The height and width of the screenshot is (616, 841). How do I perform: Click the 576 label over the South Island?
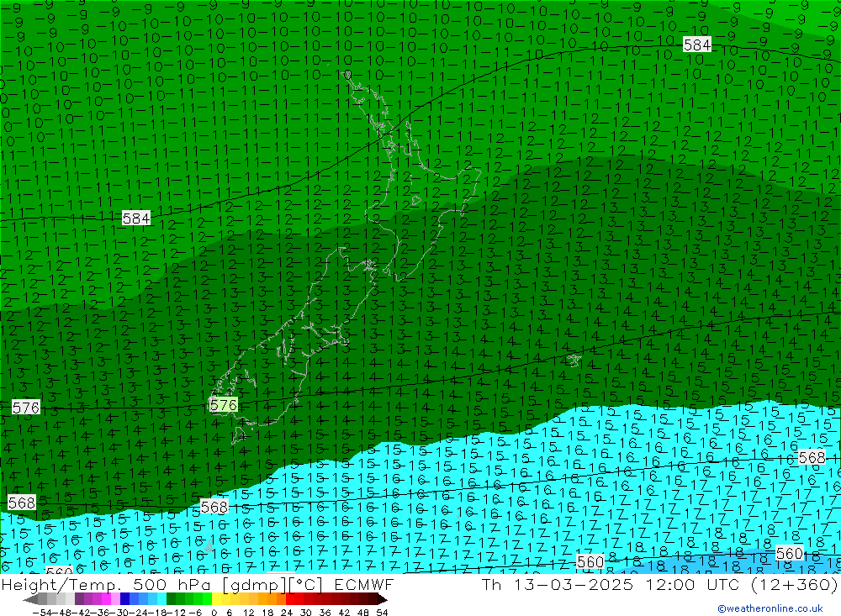pyautogui.click(x=223, y=405)
